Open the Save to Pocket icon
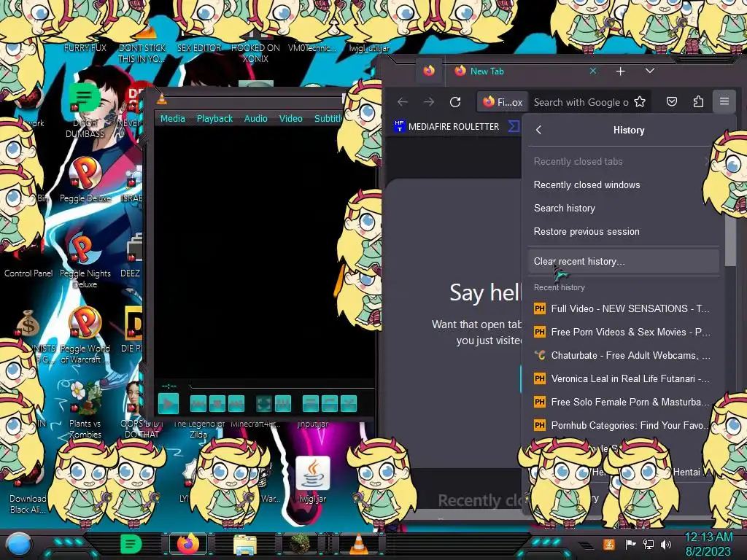The width and height of the screenshot is (747, 560). (x=672, y=101)
